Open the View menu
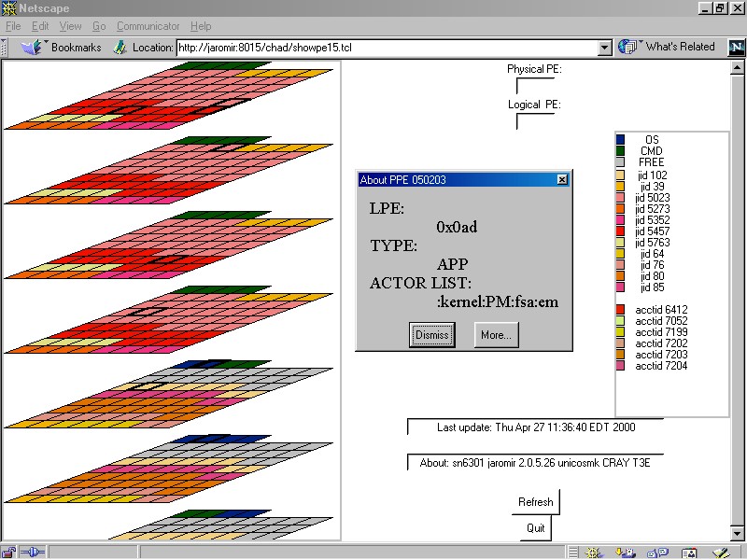This screenshot has height=560, width=747. tap(71, 26)
